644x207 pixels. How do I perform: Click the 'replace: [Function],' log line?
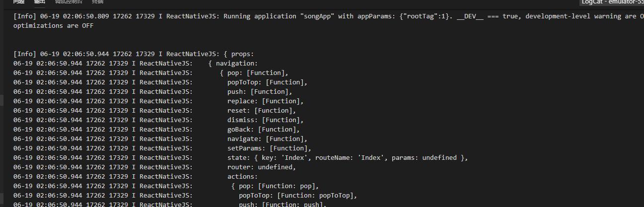265,101
